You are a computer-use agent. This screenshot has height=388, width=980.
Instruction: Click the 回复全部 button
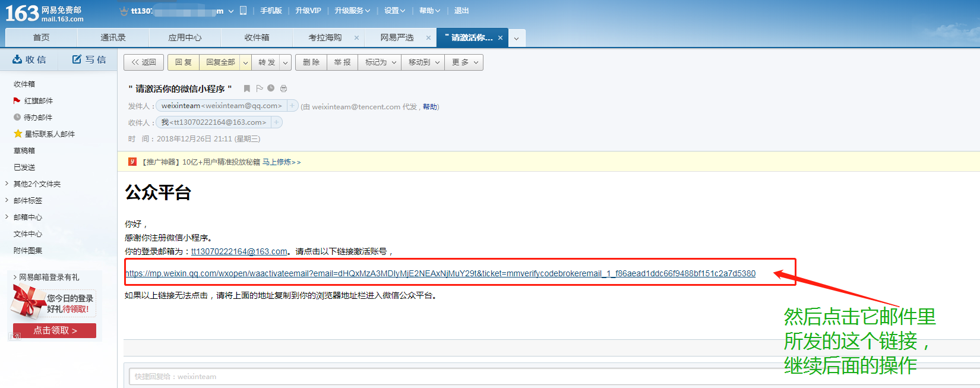pos(220,62)
